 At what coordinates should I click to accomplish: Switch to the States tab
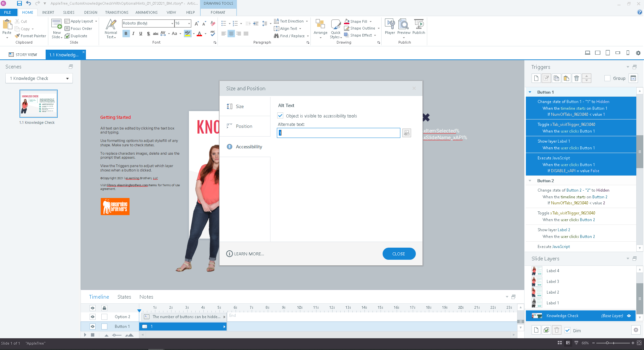pos(124,297)
